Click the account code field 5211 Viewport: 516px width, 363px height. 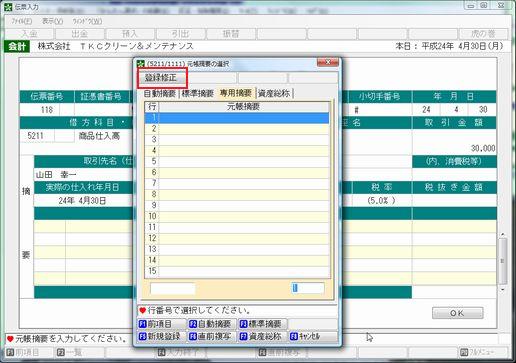click(x=37, y=136)
